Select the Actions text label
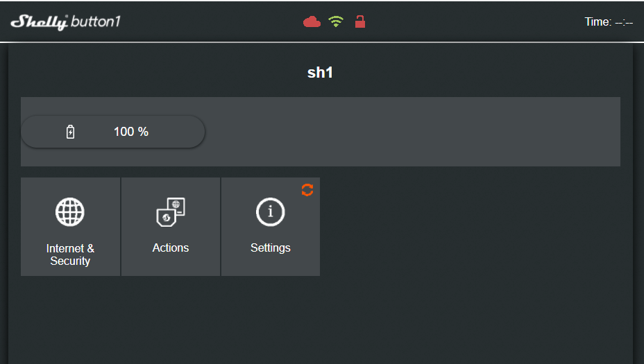The image size is (644, 364). coord(171,248)
